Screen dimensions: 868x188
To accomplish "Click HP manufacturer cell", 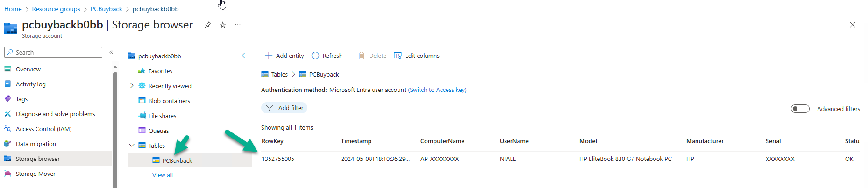I will pos(690,159).
